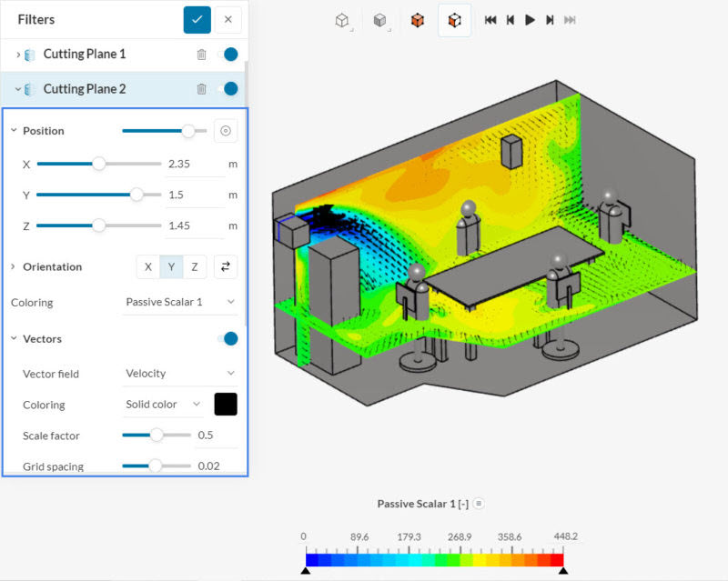Select the orange mesh display icon
728x581 pixels.
click(419, 20)
